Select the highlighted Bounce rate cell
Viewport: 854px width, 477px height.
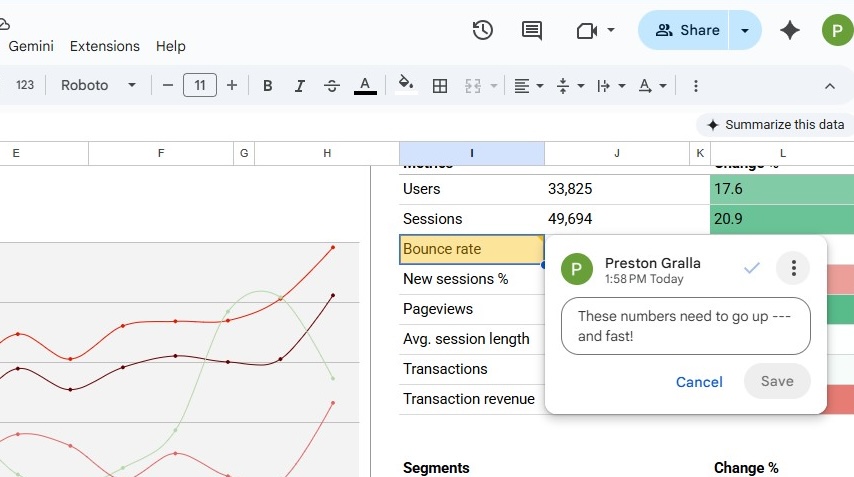472,249
